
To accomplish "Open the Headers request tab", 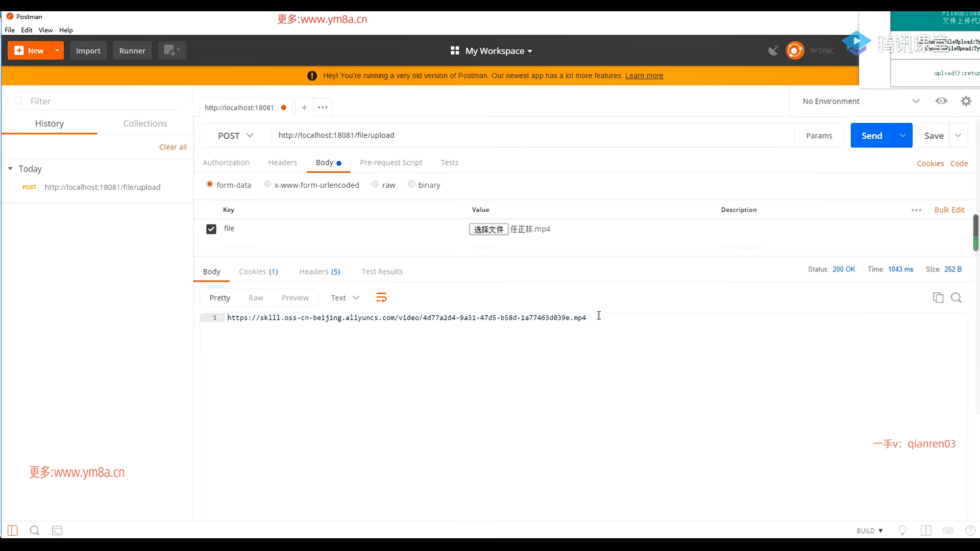I will coord(282,162).
